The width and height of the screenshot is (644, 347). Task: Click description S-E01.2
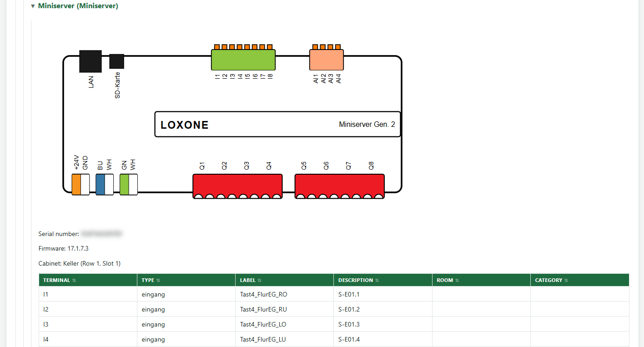pyautogui.click(x=349, y=309)
